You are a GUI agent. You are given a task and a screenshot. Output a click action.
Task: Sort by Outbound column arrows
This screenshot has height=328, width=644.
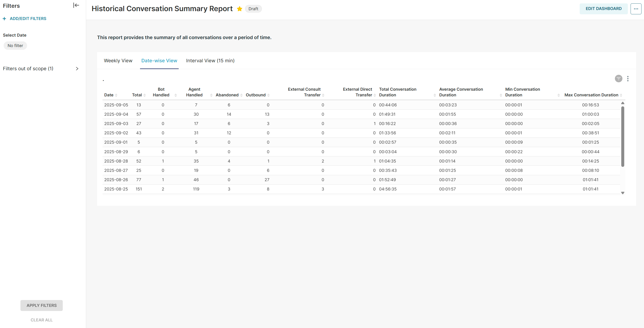click(268, 95)
